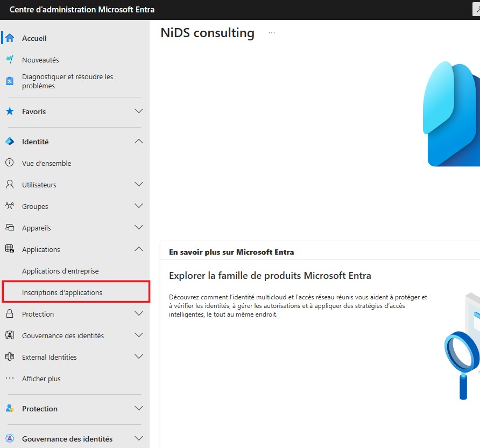This screenshot has height=448, width=480.
Task: Open Applications d'entreprise
Action: click(x=60, y=271)
